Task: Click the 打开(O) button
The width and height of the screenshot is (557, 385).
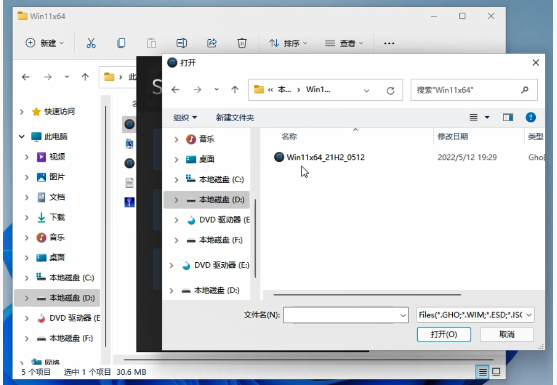Action: tap(444, 335)
